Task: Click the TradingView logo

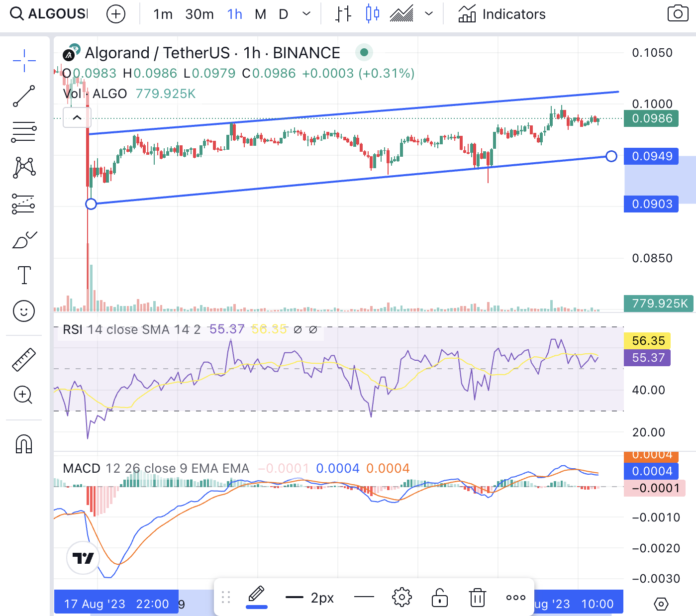Action: [83, 558]
